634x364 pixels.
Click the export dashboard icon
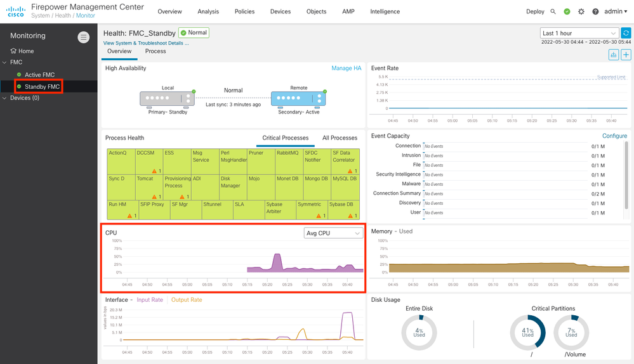tap(614, 55)
